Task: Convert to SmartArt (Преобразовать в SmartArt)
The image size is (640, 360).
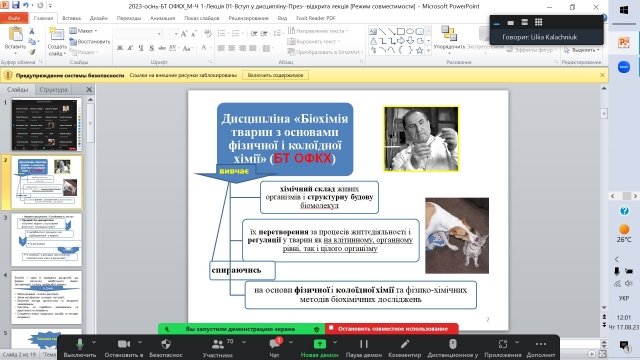Action: click(x=324, y=52)
